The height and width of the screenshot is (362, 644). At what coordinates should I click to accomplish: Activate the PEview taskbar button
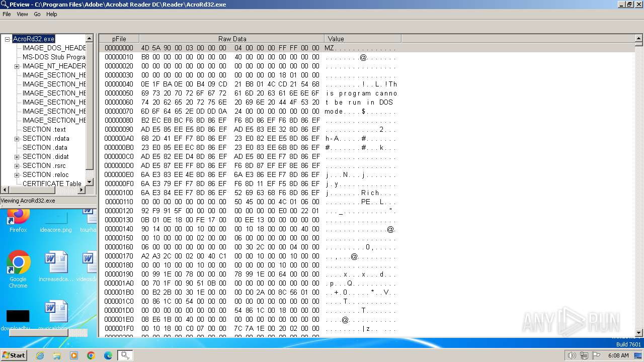[x=125, y=355]
